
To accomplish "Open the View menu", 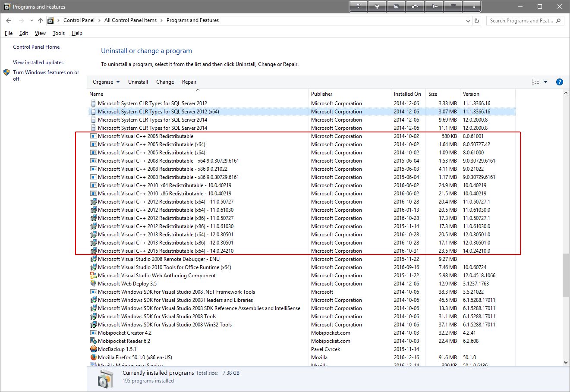I will [40, 33].
